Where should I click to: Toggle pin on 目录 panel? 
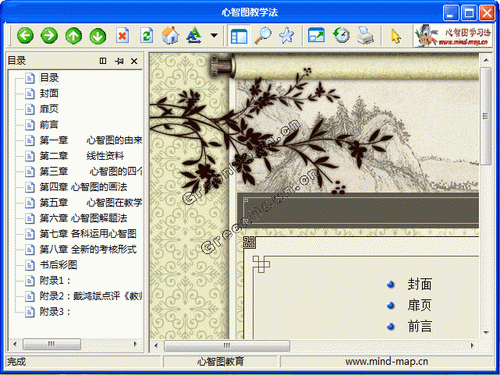(x=119, y=61)
